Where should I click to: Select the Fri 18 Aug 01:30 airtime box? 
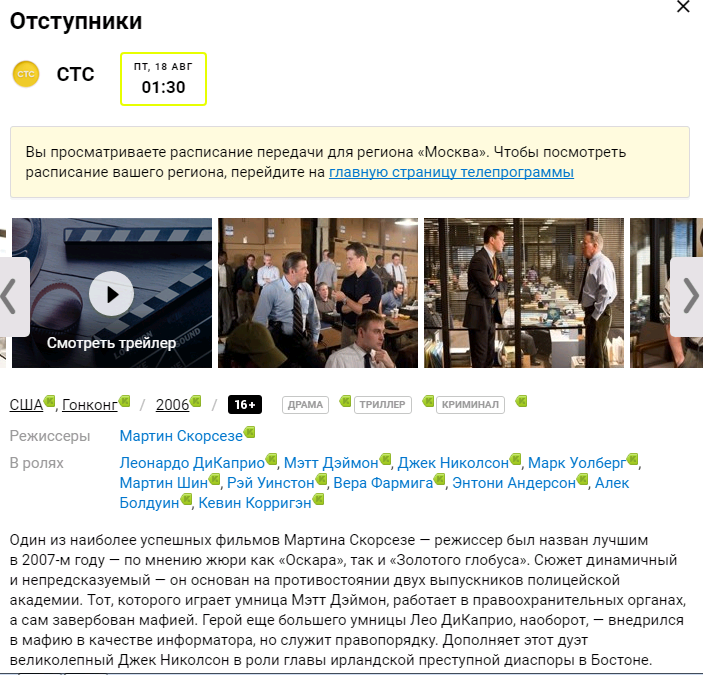click(x=163, y=79)
